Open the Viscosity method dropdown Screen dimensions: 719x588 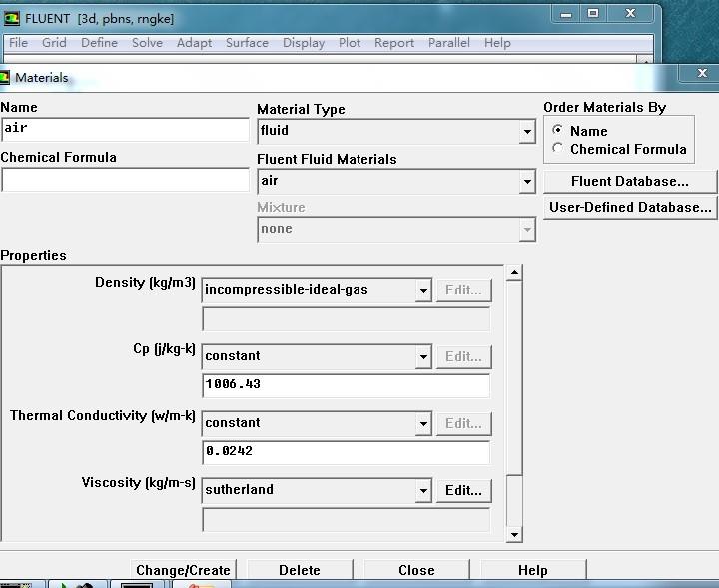(x=423, y=491)
